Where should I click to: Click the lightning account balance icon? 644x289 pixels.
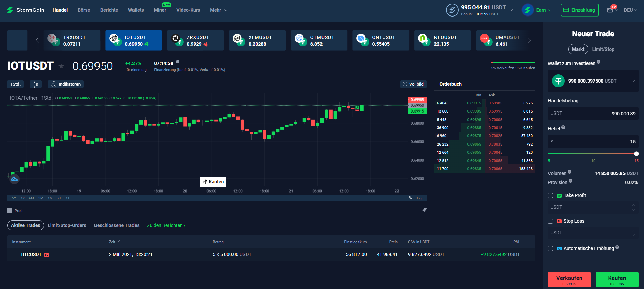452,10
